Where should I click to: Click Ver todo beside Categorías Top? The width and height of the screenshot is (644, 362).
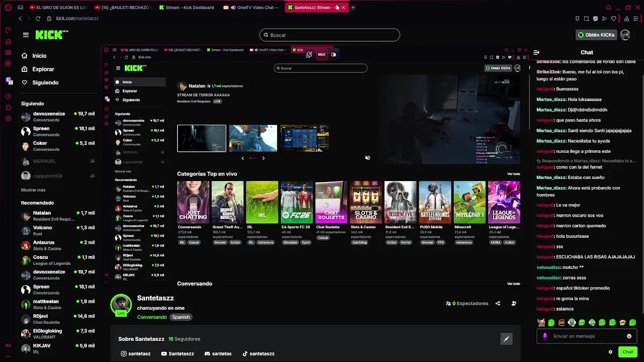[513, 174]
